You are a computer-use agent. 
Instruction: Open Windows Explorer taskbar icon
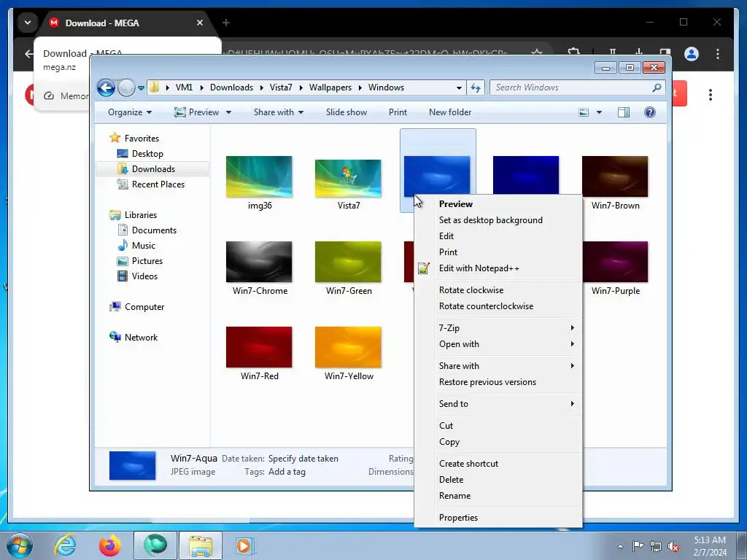pyautogui.click(x=200, y=545)
